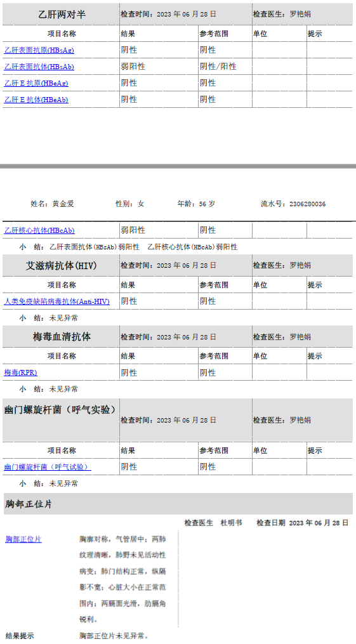Click the 阴性/阳性 reference range cell
356x644 pixels.
coord(218,67)
